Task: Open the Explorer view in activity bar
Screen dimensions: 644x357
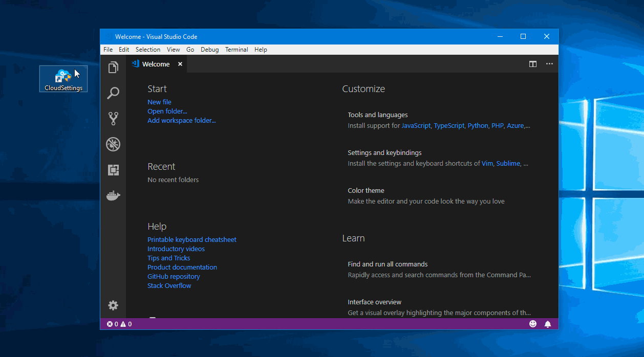Action: click(113, 68)
